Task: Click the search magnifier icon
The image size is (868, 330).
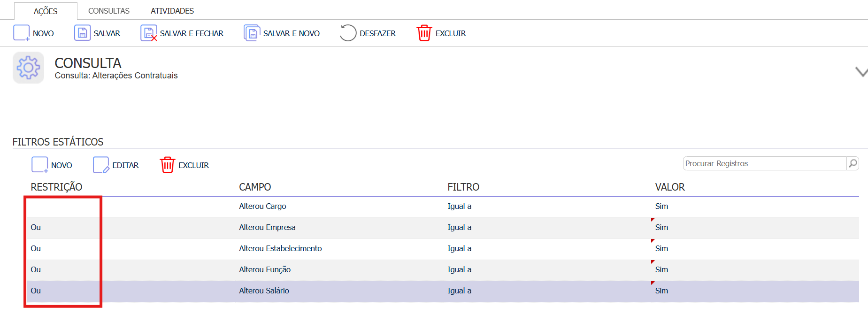Action: tap(853, 163)
